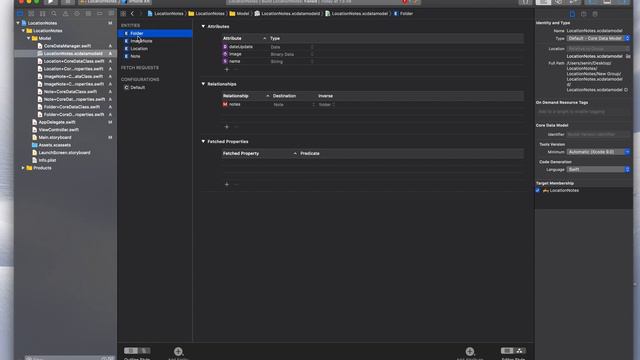
Task: Add a new attribute with the plus under Attributes
Action: click(x=227, y=69)
